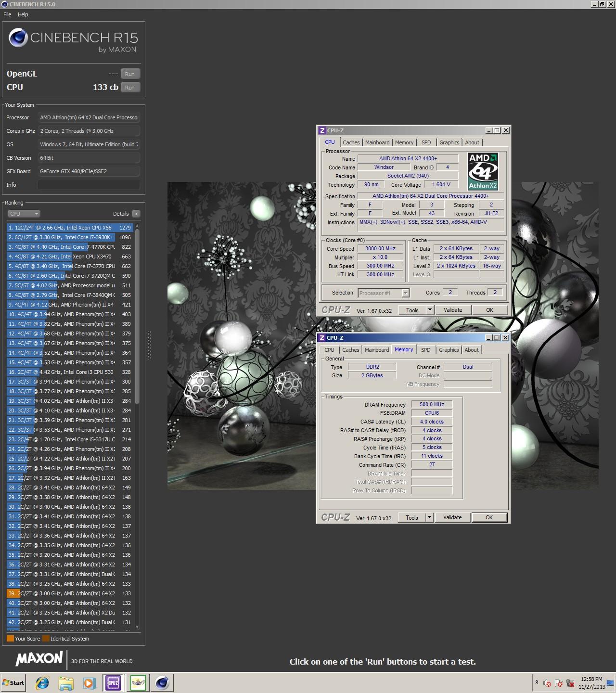This screenshot has height=693, width=616.
Task: Click the AMD Athlon X2 logo image
Action: tap(483, 172)
